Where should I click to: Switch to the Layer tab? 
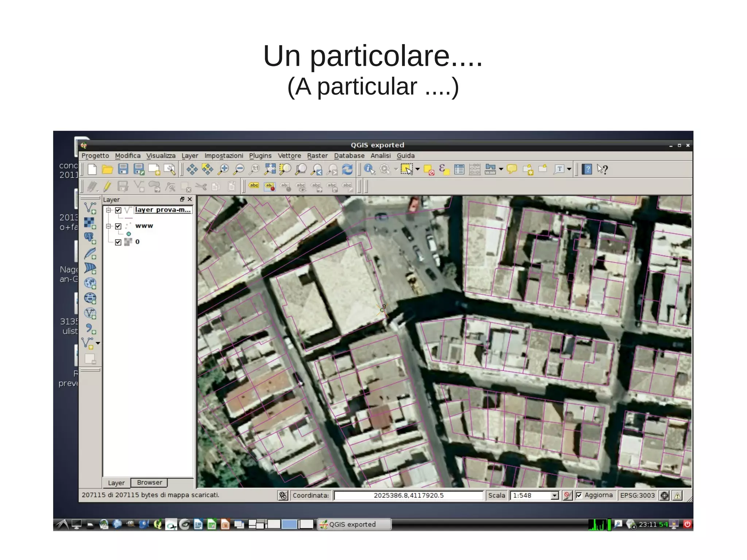[116, 483]
